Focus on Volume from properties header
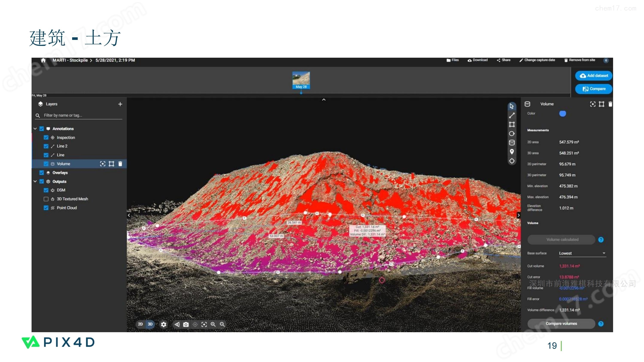This screenshot has width=644, height=362. coord(592,104)
